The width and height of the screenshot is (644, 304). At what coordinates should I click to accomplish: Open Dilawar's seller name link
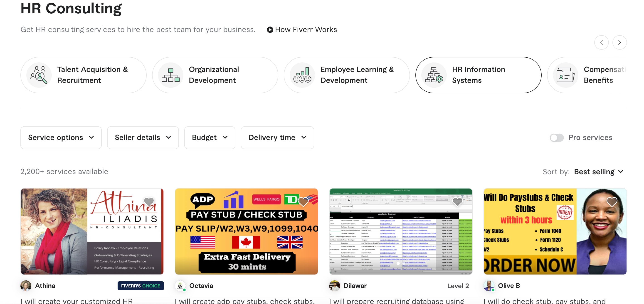[355, 286]
